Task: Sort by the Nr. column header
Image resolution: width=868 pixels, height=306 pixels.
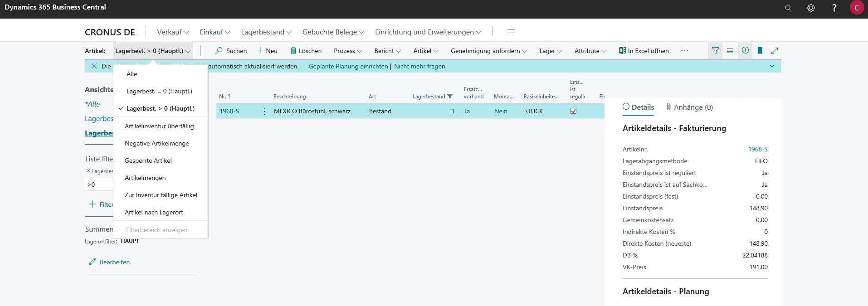Action: (x=225, y=97)
